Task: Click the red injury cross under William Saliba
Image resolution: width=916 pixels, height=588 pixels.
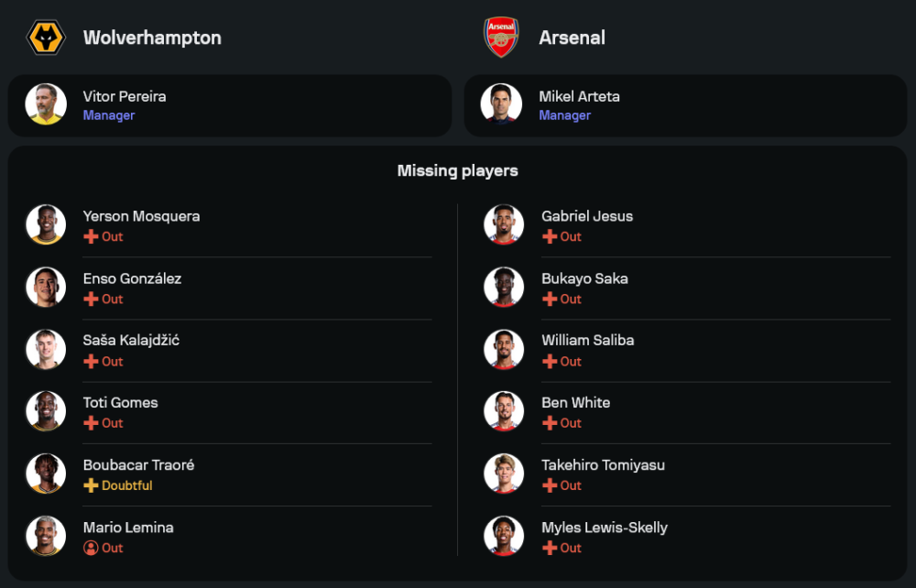Action: click(550, 362)
